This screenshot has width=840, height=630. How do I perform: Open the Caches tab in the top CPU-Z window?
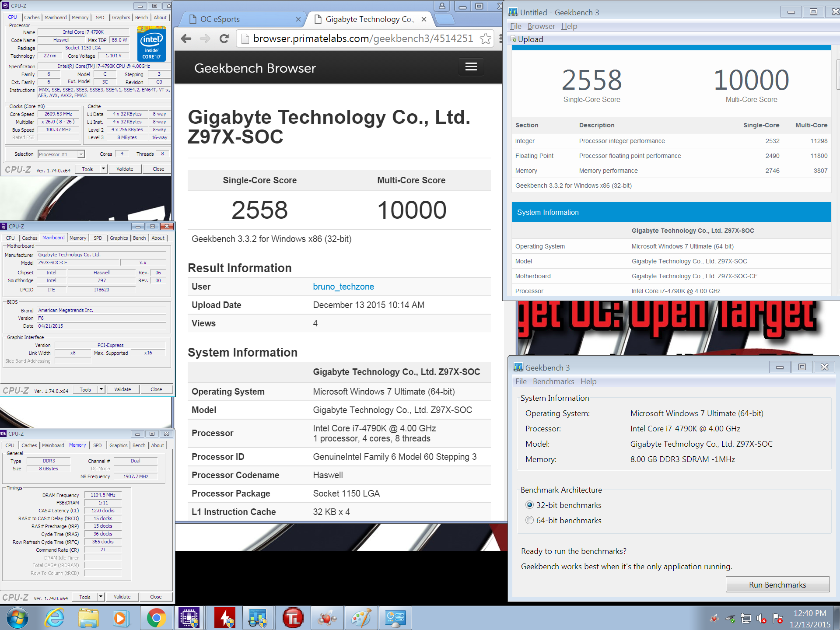32,17
